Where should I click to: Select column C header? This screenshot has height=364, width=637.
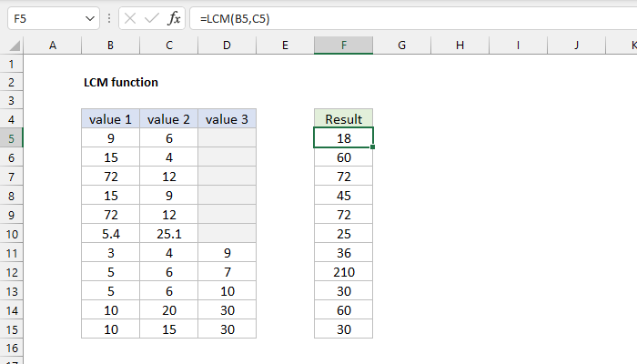[x=169, y=45]
